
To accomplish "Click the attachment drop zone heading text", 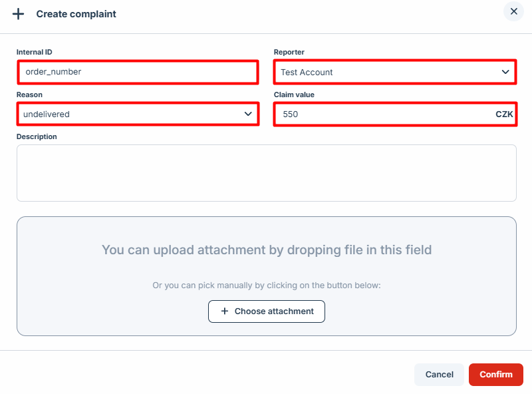I will click(x=267, y=250).
